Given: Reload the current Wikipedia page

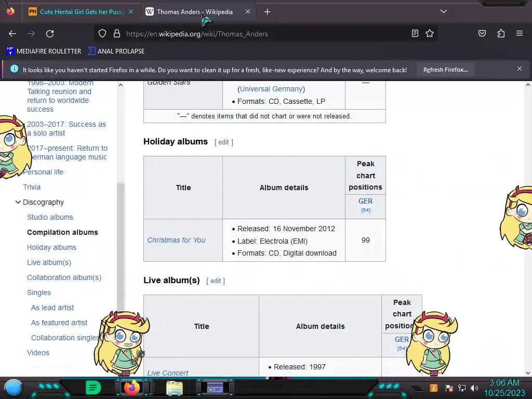Looking at the screenshot, I should tap(50, 34).
